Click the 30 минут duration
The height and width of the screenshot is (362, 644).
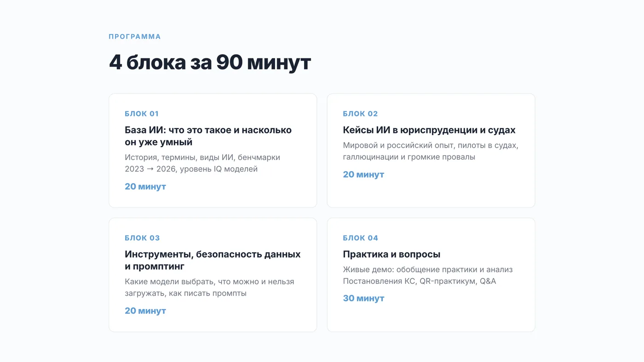[363, 298]
